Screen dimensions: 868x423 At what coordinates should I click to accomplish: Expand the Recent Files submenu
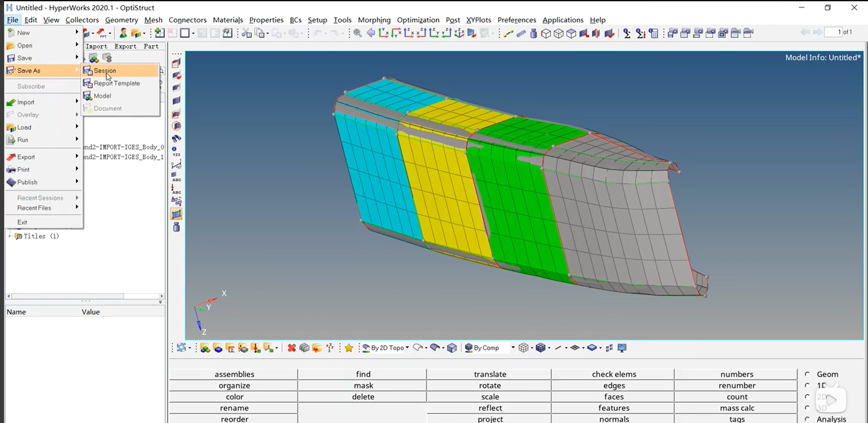click(x=43, y=208)
